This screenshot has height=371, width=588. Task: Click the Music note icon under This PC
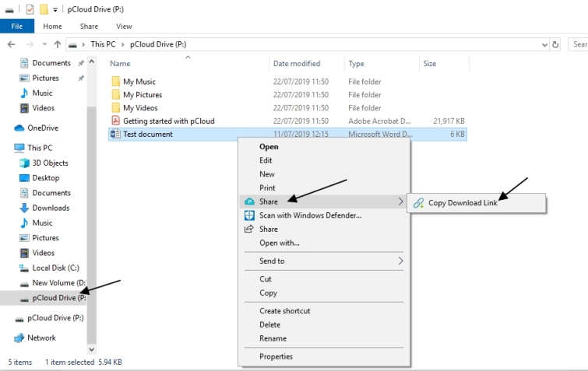24,222
